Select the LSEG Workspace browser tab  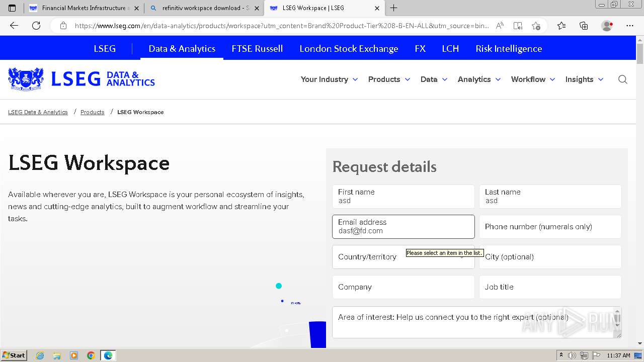click(324, 8)
